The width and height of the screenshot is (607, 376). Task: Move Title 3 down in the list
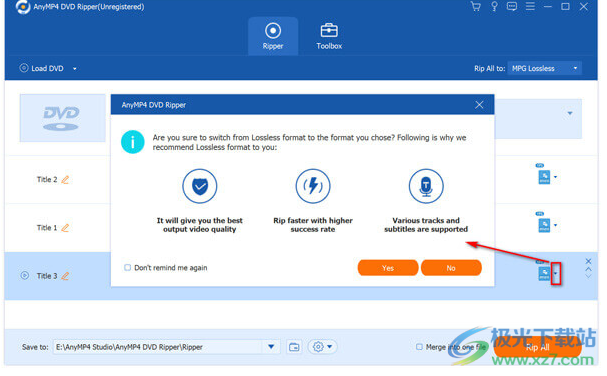coord(588,276)
